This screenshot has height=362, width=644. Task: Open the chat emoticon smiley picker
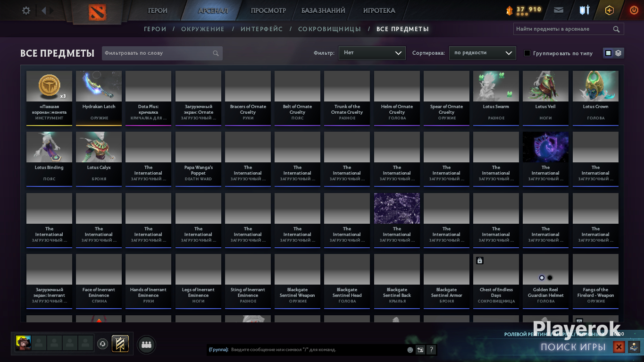pyautogui.click(x=410, y=350)
